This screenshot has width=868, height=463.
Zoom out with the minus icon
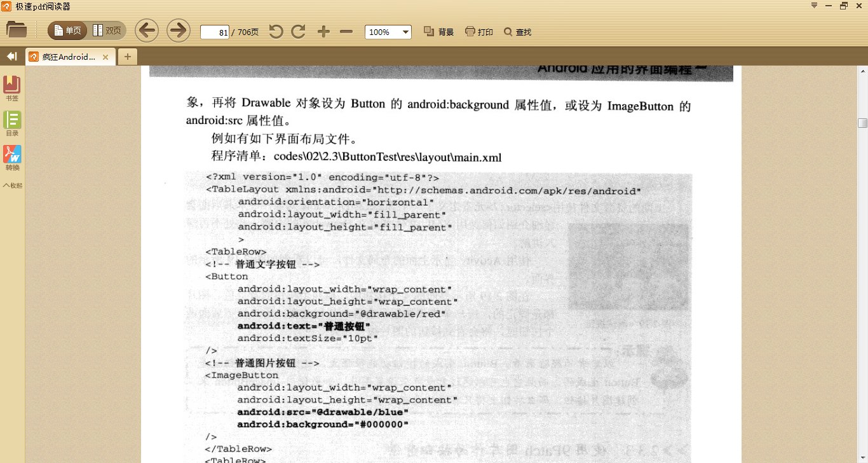[346, 32]
